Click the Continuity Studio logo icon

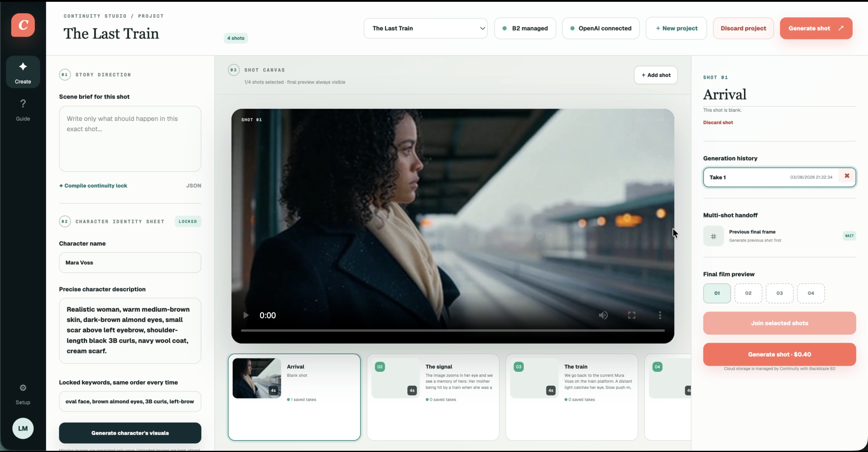click(23, 25)
